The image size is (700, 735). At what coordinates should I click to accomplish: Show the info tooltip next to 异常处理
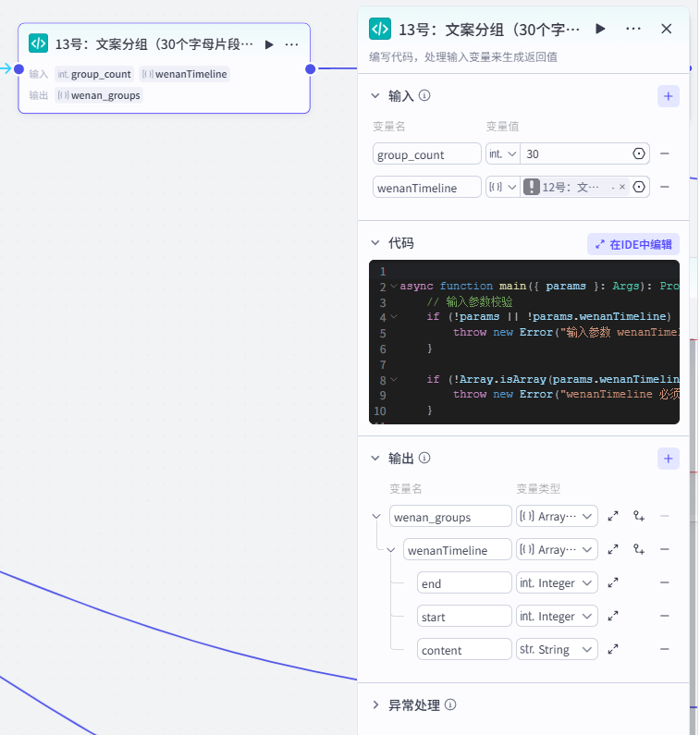450,704
